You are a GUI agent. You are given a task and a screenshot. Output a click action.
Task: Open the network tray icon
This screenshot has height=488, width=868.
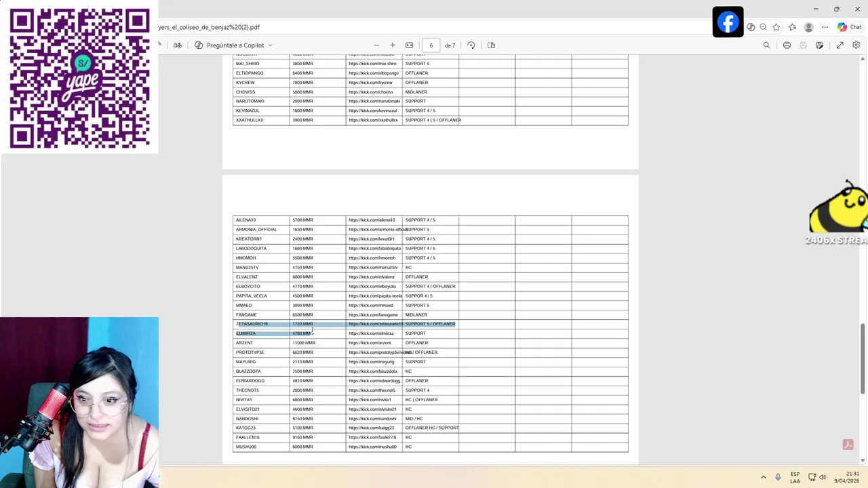click(812, 477)
